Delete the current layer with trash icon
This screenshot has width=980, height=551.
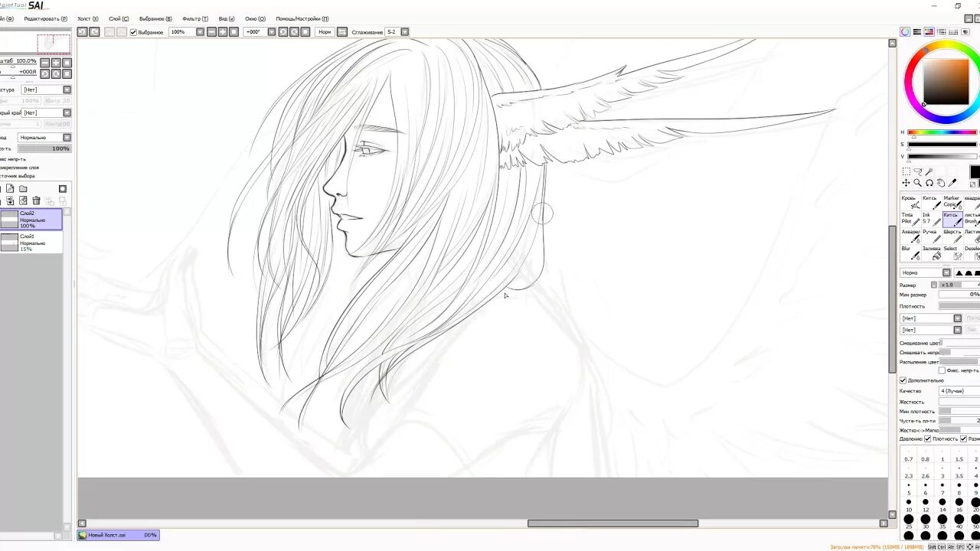tap(36, 201)
